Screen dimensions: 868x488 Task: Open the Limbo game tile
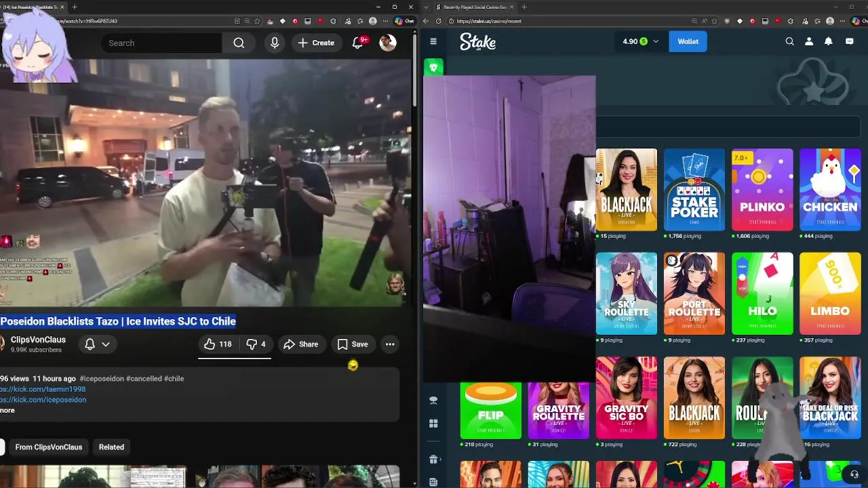click(x=830, y=293)
